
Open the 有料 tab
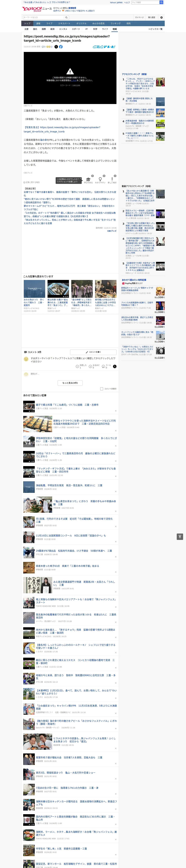128,24
